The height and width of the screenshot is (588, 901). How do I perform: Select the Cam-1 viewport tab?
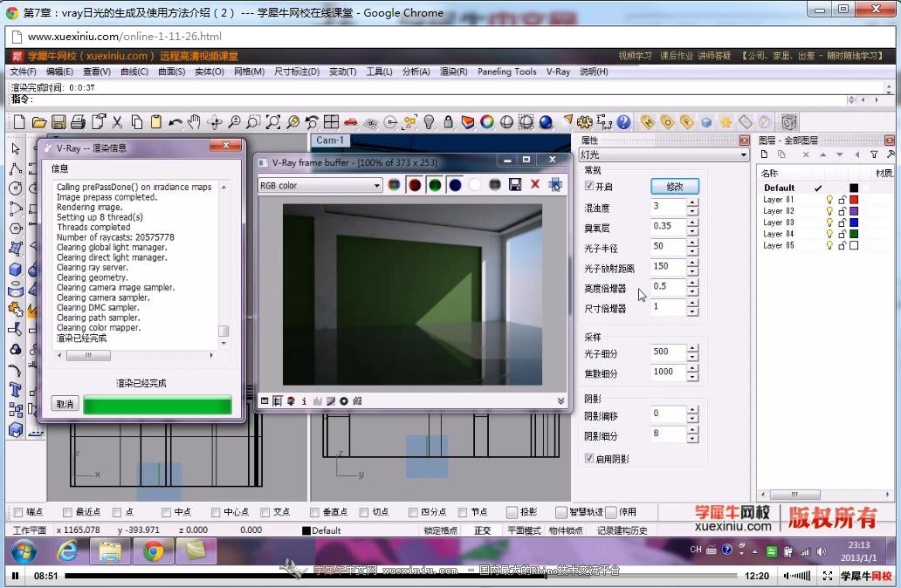click(x=330, y=140)
